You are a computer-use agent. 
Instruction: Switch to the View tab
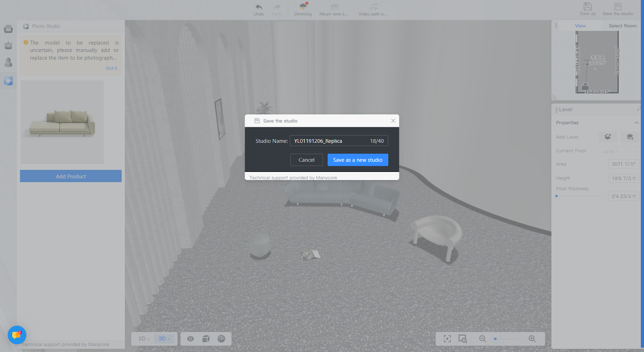point(580,26)
